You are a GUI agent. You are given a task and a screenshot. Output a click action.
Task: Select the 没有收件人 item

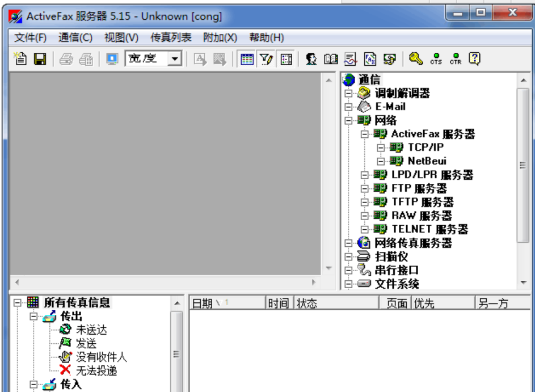102,357
